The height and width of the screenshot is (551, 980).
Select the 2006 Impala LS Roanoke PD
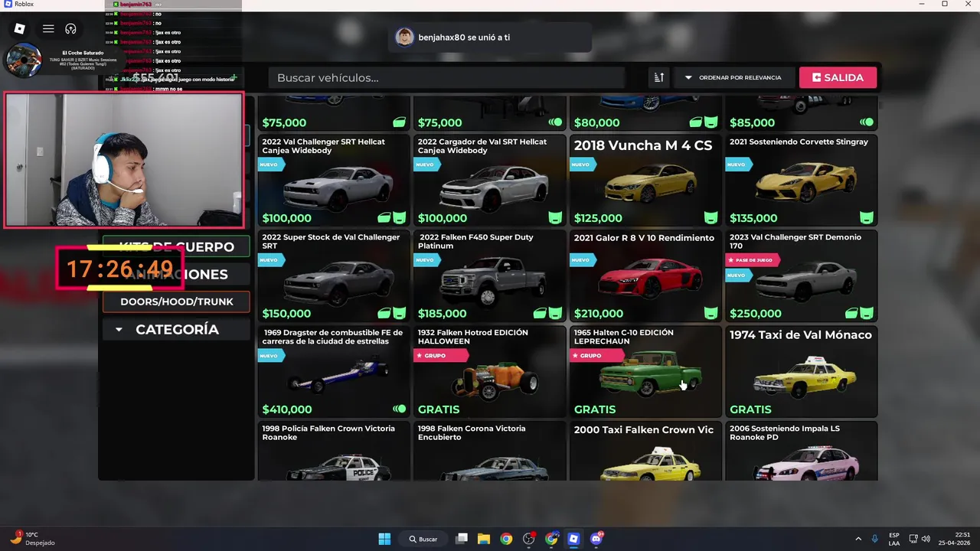click(x=801, y=452)
